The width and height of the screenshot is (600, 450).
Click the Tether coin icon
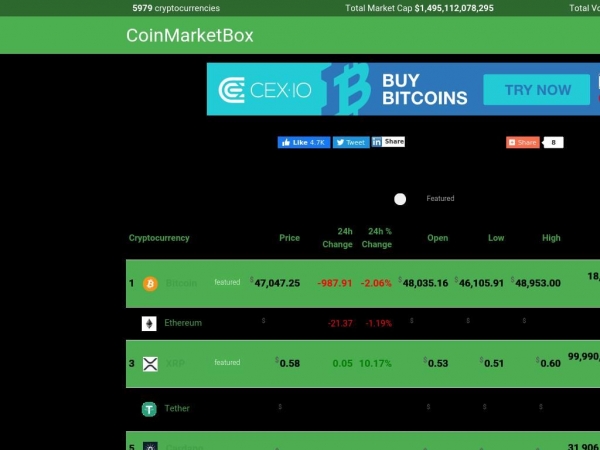coord(149,409)
